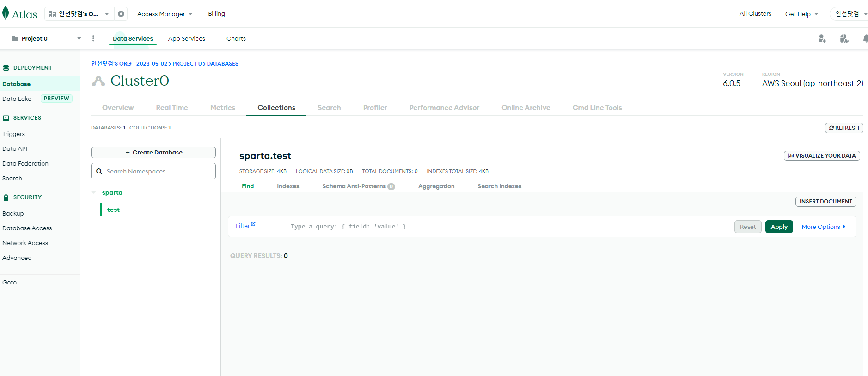Open the Search Indexes tab
The image size is (868, 376).
tap(499, 186)
